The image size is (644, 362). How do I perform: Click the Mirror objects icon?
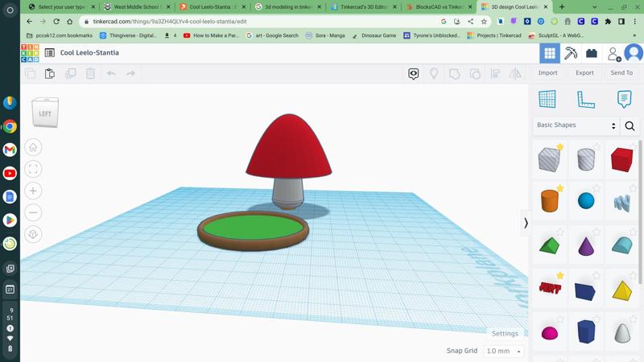[515, 73]
